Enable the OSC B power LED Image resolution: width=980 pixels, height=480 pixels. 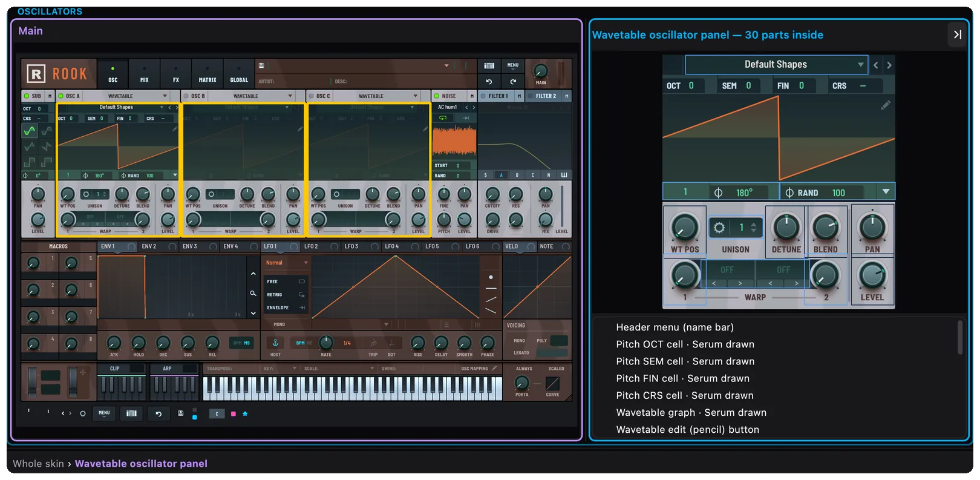pyautogui.click(x=186, y=96)
